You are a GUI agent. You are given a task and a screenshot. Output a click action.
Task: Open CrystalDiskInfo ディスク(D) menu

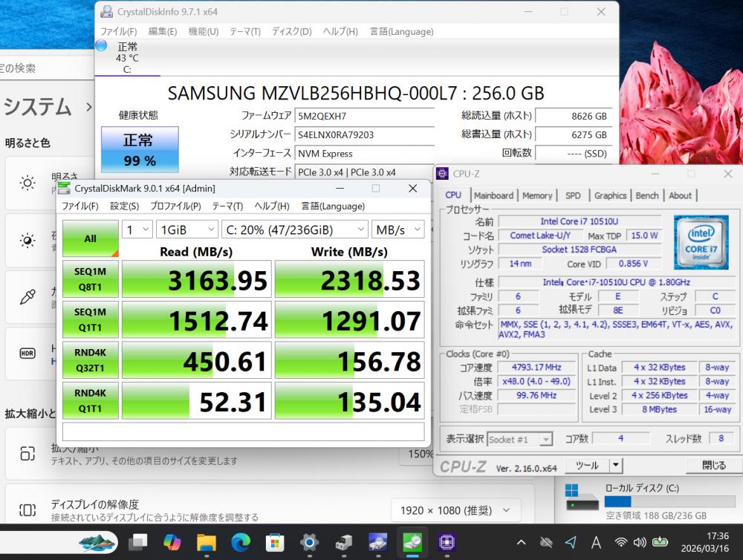292,31
